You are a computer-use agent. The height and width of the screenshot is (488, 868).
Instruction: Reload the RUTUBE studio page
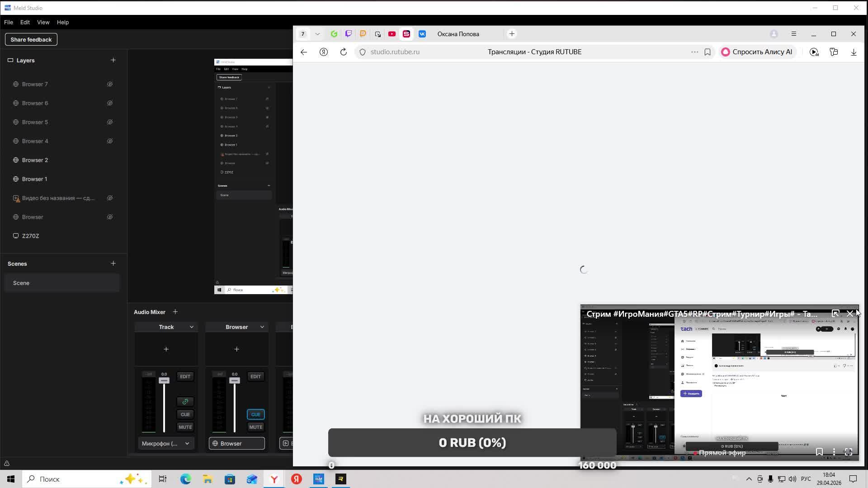coord(343,52)
